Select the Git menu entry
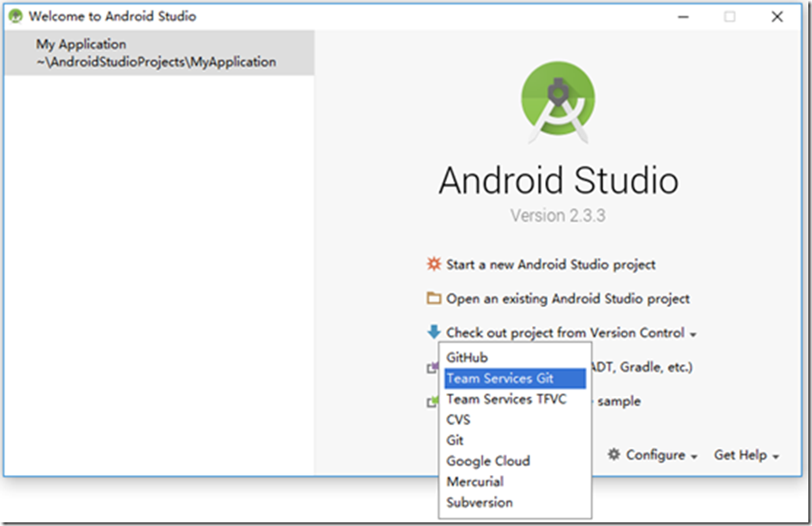The height and width of the screenshot is (526, 812). 515,441
